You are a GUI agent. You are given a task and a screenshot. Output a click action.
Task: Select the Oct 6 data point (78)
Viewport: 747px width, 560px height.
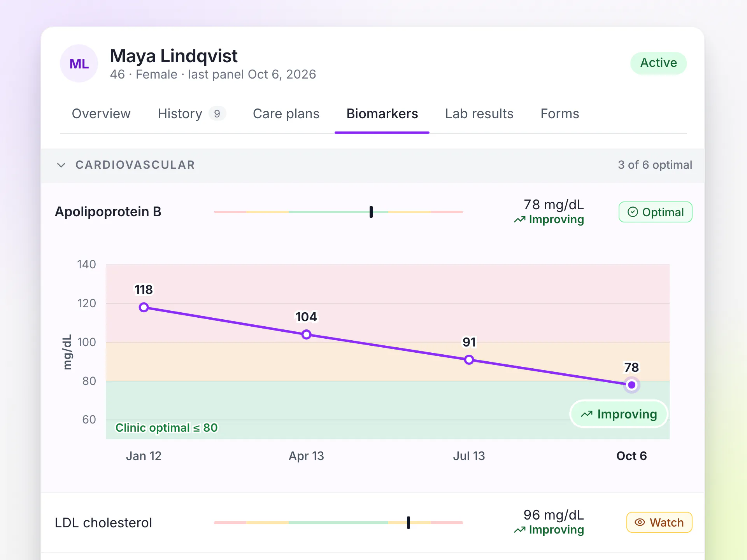click(631, 385)
